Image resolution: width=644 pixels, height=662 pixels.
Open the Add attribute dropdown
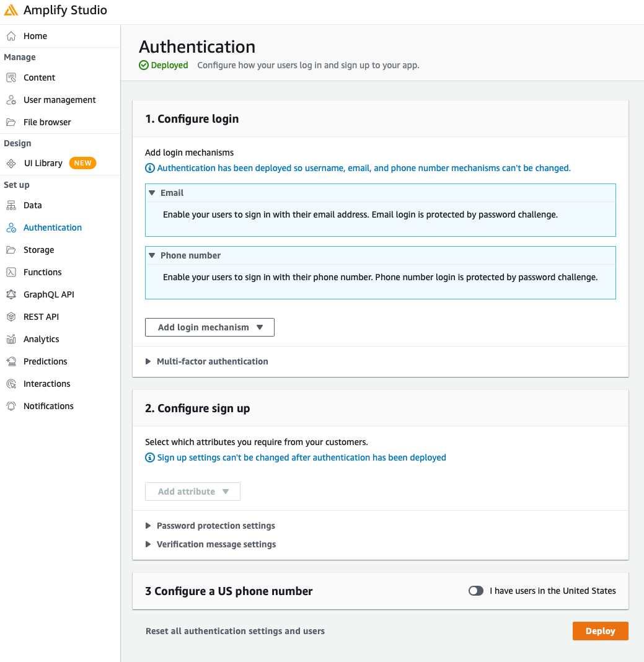[192, 492]
